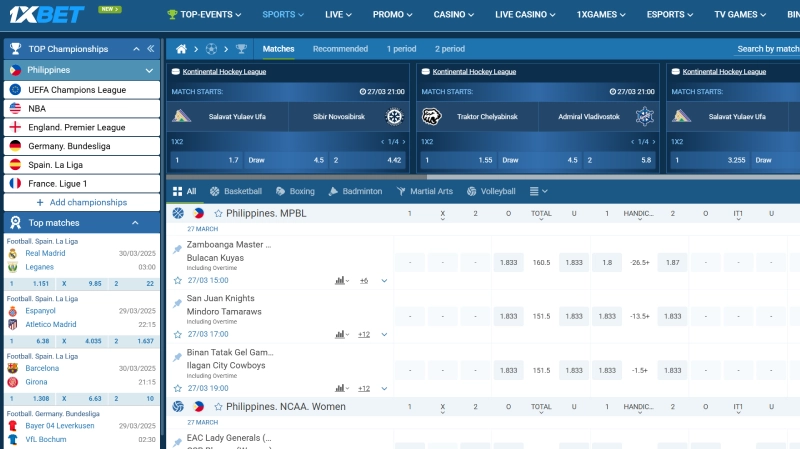Pin the Binan Tatak Gel match
Screen dimensions: 800x449
[177, 357]
